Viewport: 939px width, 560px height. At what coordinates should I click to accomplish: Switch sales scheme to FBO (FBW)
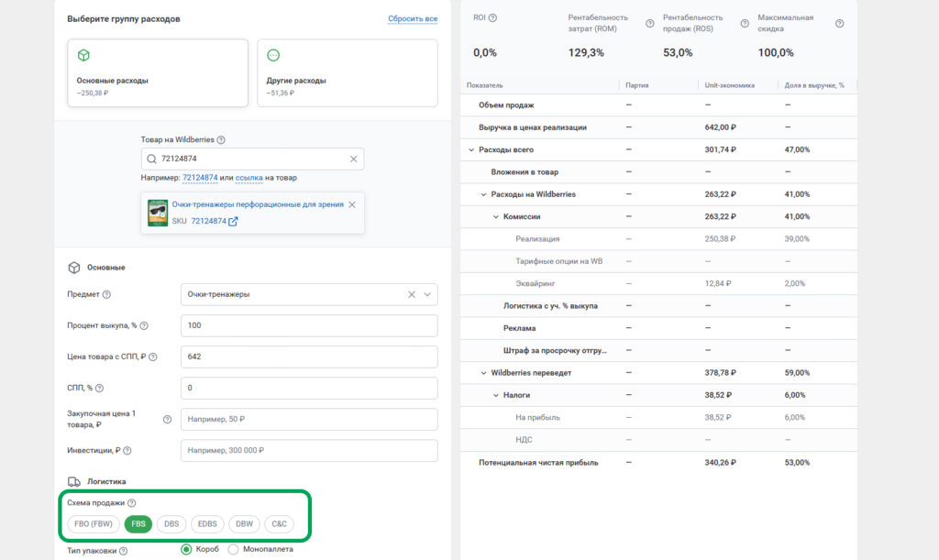click(x=94, y=524)
